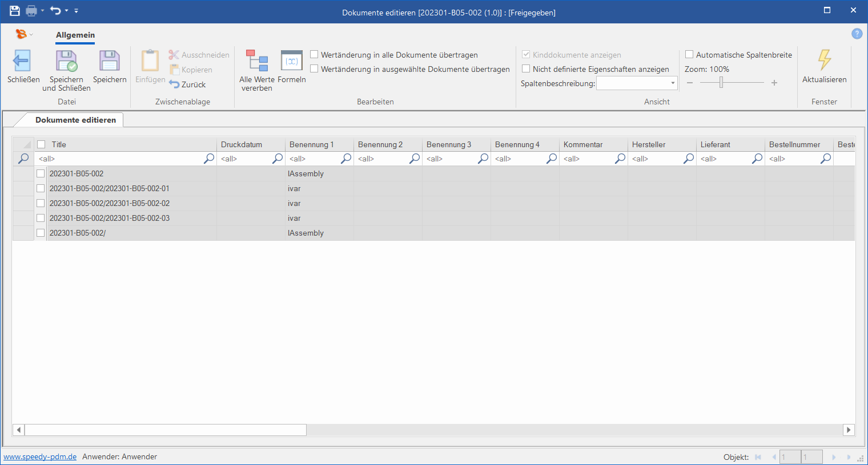The image size is (868, 465).
Task: Click the Zurück undo icon in Zwischenablage
Action: click(x=174, y=84)
